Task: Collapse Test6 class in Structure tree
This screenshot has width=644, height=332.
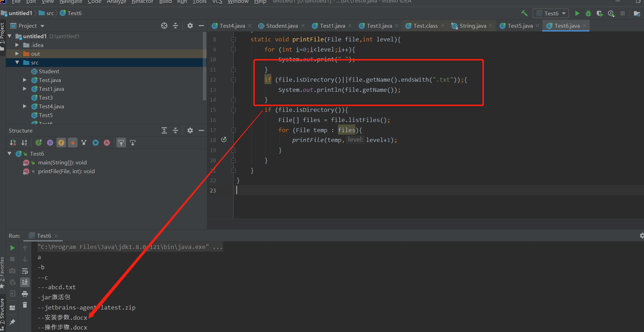Action: pos(10,154)
